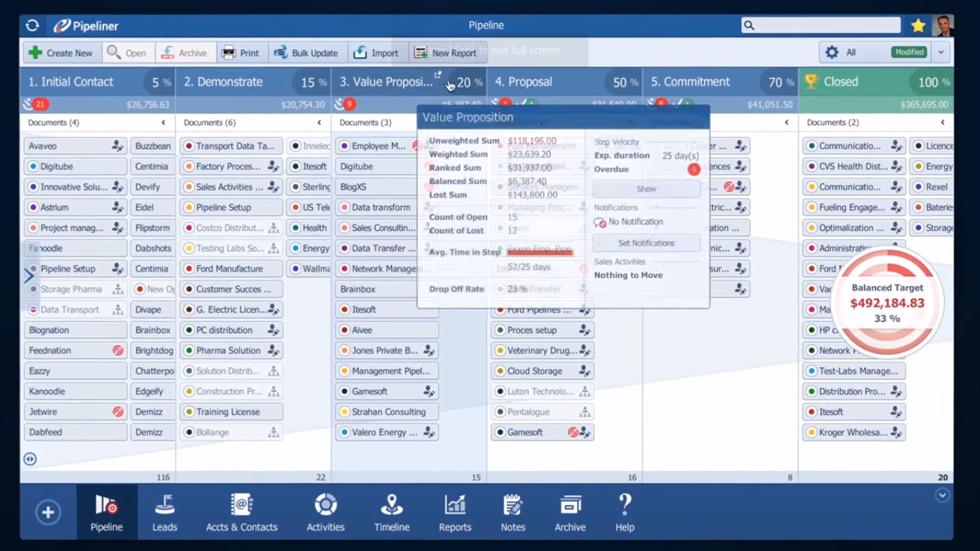This screenshot has height=551, width=980.
Task: Open Value Proposition step pop-out icon
Action: (438, 74)
